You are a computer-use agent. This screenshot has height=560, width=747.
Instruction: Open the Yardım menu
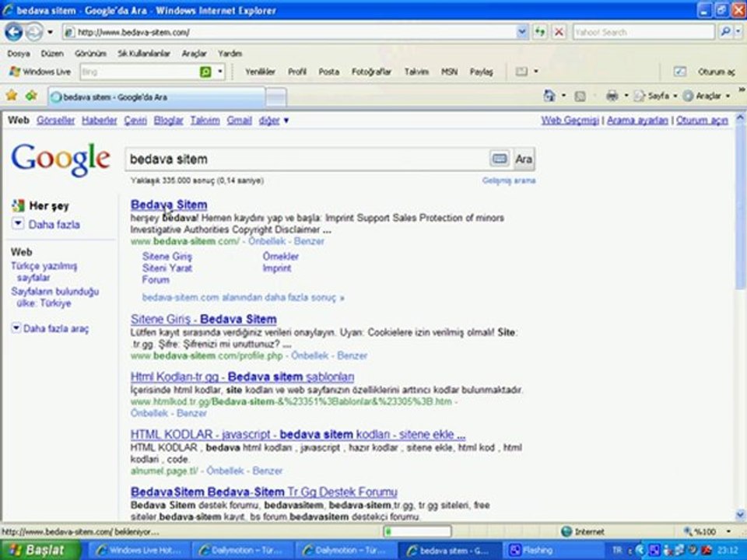(230, 54)
